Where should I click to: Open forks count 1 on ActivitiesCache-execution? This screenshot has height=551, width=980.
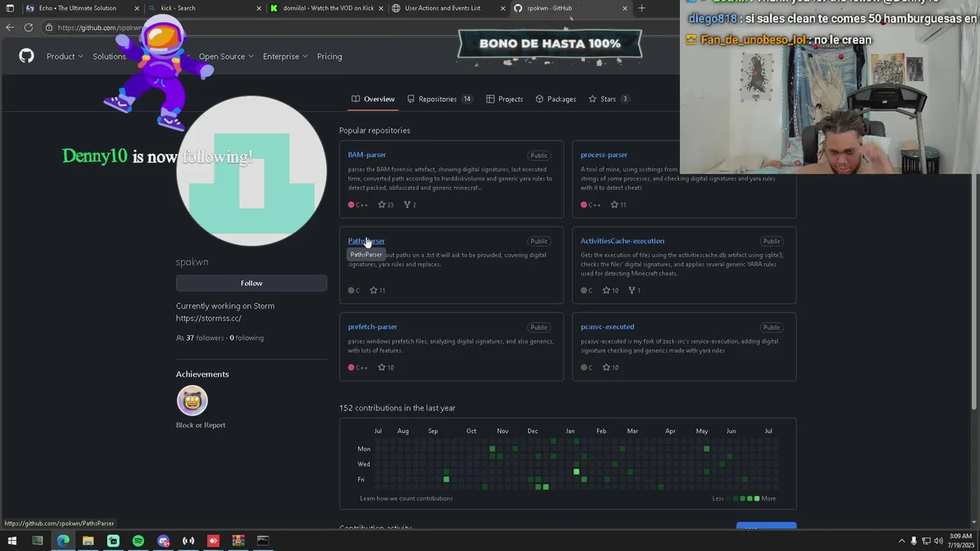(635, 290)
